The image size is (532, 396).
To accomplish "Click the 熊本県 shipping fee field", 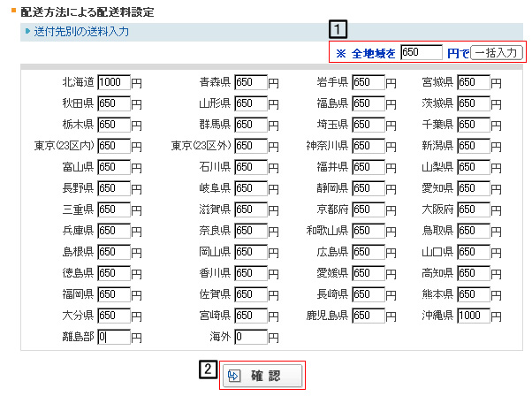I will point(474,294).
